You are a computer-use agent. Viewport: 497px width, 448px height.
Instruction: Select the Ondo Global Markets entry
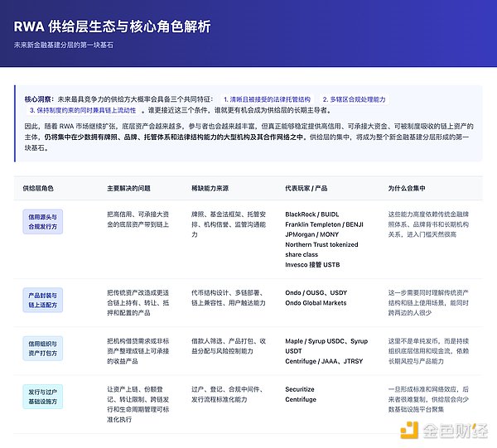(x=316, y=303)
